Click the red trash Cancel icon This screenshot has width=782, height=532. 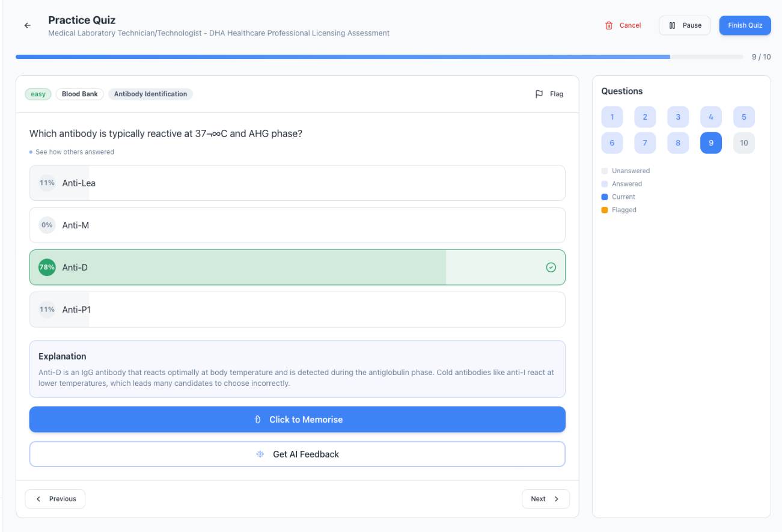[x=609, y=26]
